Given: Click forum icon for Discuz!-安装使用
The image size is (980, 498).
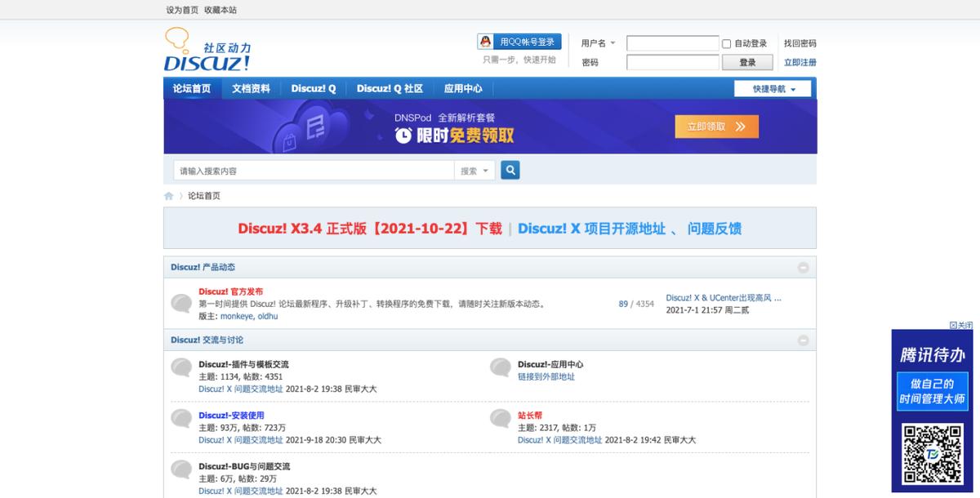Looking at the screenshot, I should pyautogui.click(x=181, y=419).
